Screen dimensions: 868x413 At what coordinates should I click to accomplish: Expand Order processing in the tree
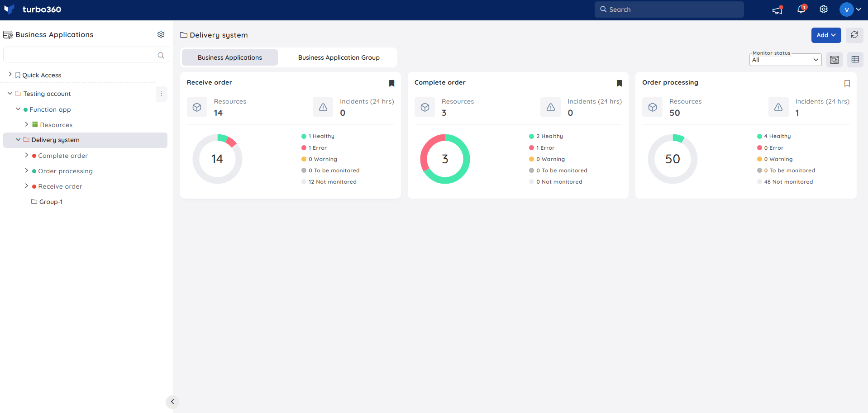pyautogui.click(x=26, y=170)
